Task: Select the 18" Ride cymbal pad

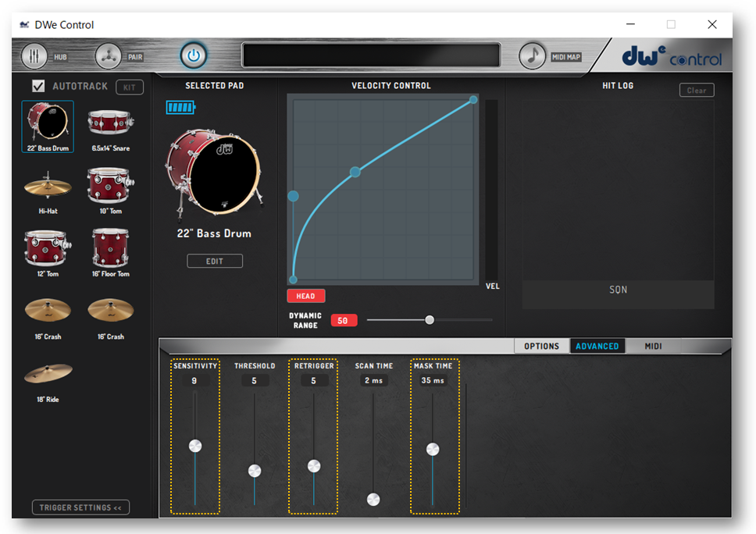Action: point(48,383)
